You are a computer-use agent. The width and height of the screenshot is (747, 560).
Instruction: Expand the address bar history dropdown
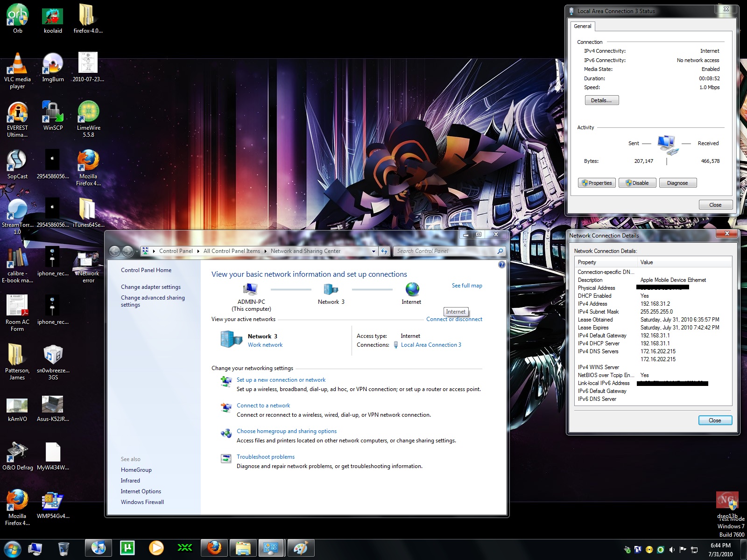pos(373,251)
